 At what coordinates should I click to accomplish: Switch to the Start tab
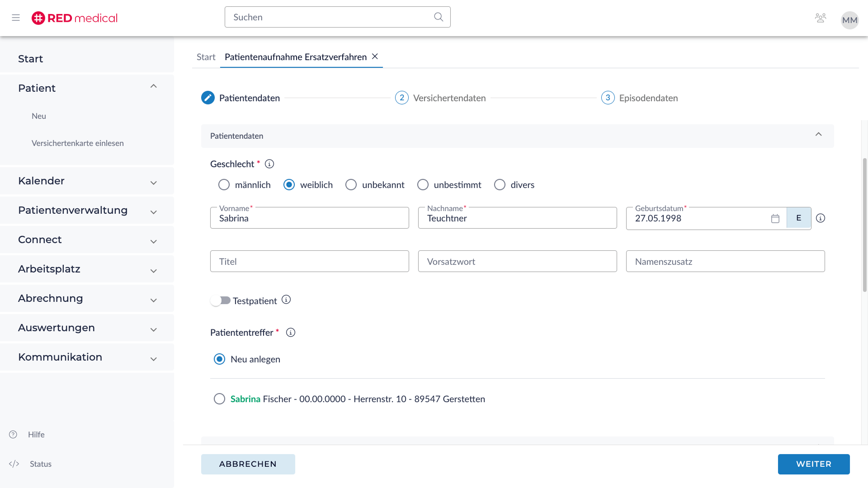point(206,57)
